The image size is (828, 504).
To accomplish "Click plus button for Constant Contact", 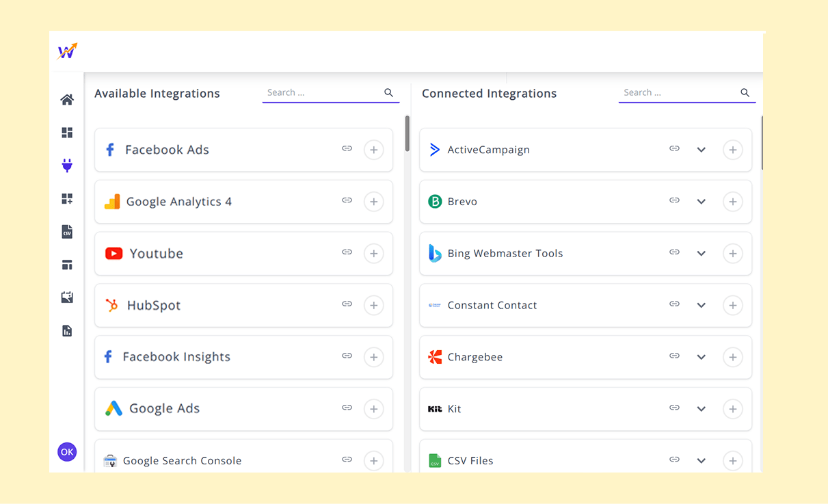I will coord(732,306).
